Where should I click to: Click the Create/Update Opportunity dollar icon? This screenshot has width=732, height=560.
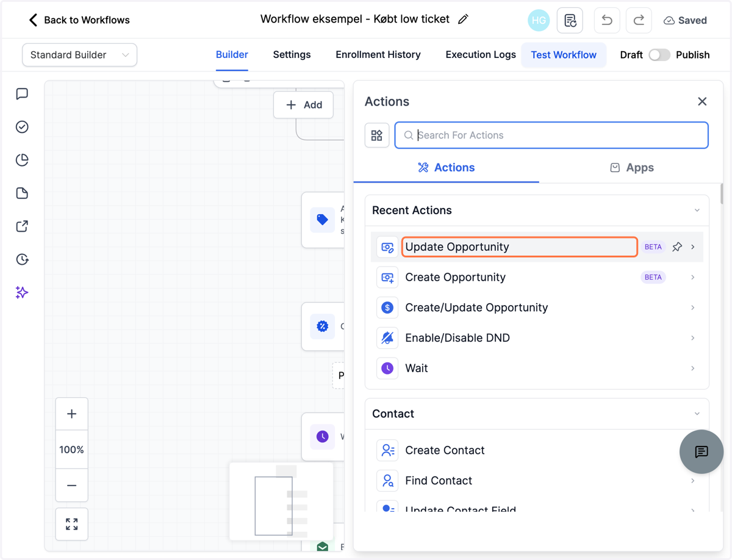click(x=387, y=307)
